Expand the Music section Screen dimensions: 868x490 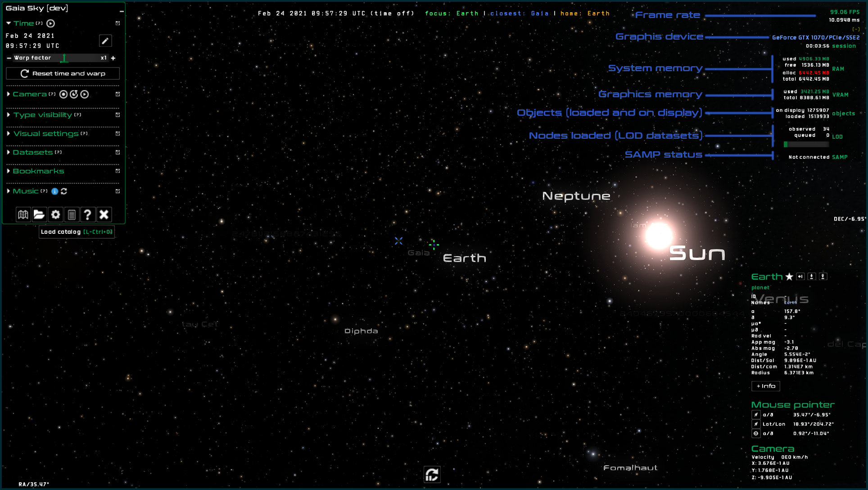(x=9, y=191)
